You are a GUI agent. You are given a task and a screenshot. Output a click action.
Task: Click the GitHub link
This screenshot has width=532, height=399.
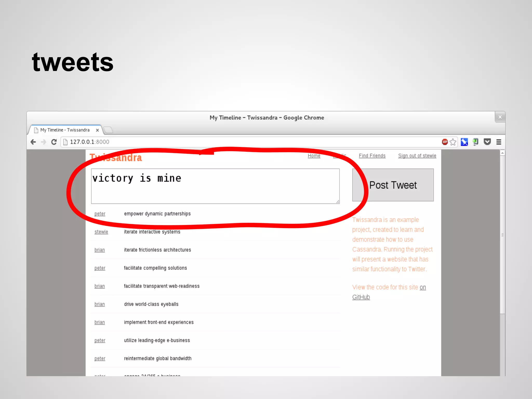[x=361, y=297]
